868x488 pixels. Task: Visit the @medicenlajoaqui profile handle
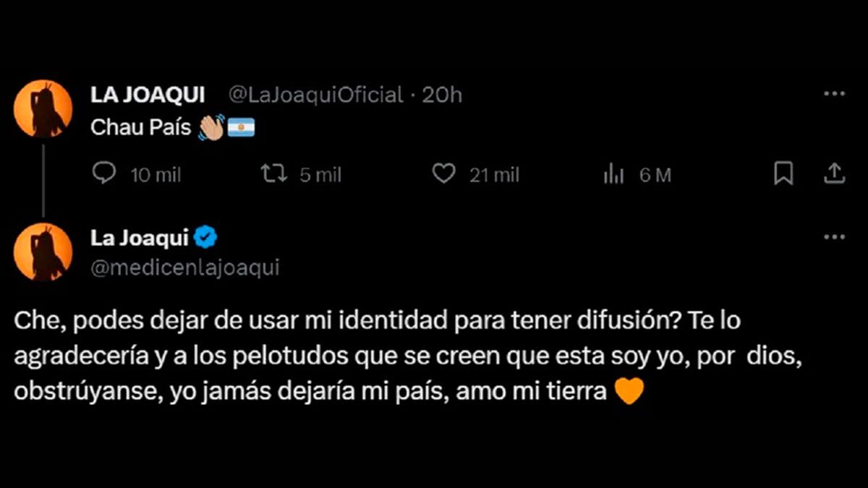185,267
